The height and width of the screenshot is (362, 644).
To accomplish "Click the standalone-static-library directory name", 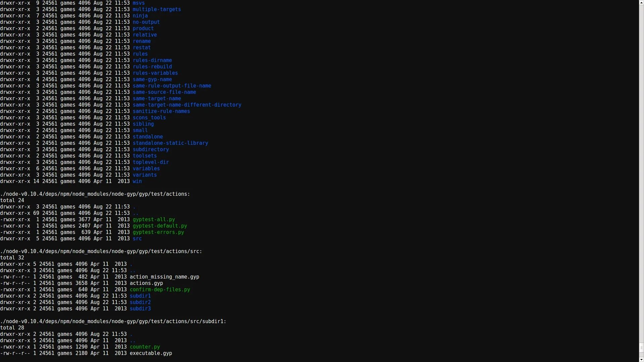I will (x=170, y=143).
